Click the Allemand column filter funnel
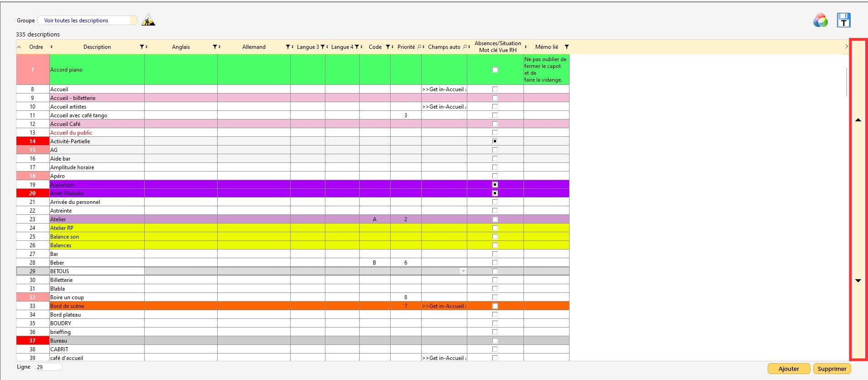The height and width of the screenshot is (380, 868). (x=288, y=47)
